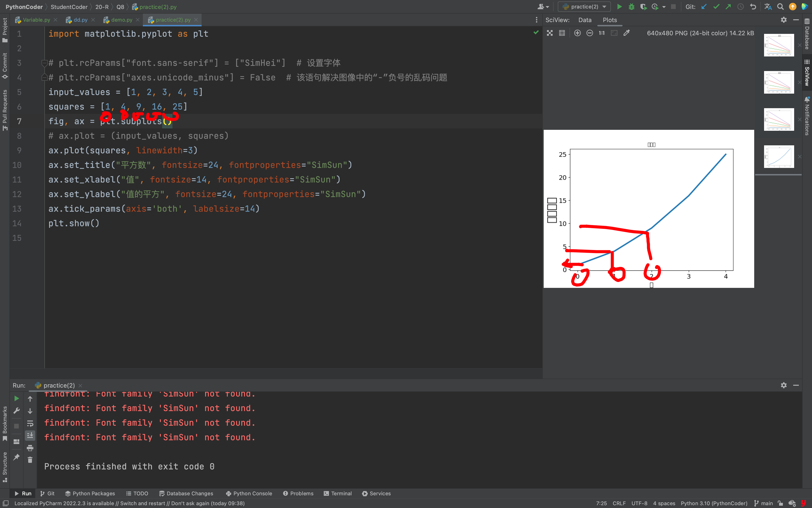Open Search Everywhere magnifier

(781, 7)
